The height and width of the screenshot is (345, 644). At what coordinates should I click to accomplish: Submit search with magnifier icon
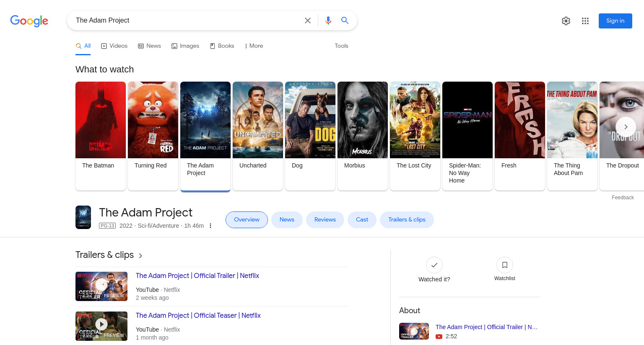coord(345,21)
